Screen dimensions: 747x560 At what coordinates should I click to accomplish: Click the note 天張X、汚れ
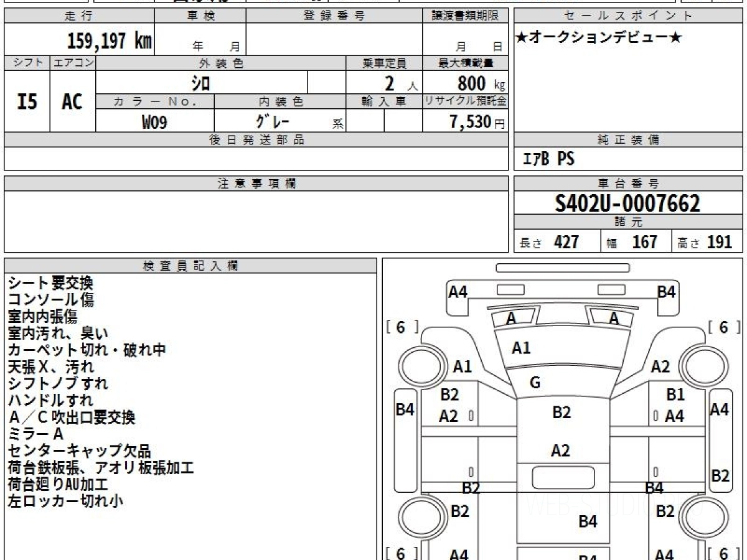pos(50,367)
